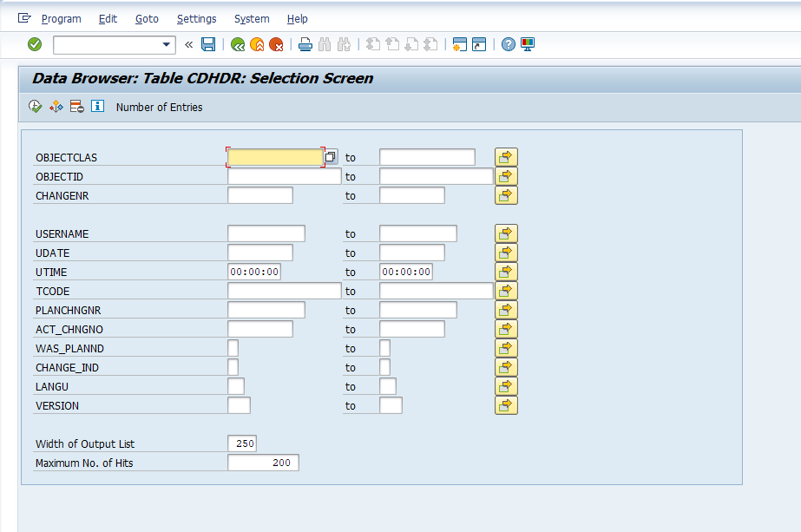Collapse command field with double chevron

(188, 44)
